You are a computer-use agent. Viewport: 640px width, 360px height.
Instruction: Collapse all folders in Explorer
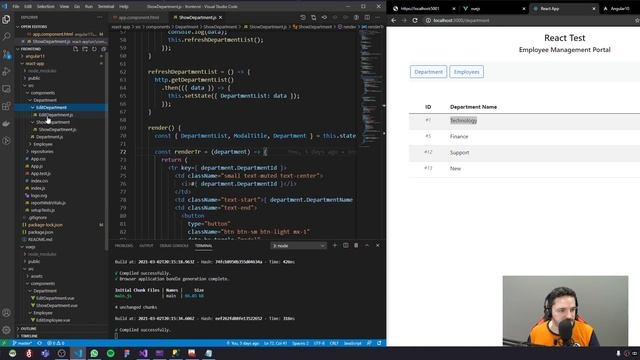pyautogui.click(x=103, y=49)
